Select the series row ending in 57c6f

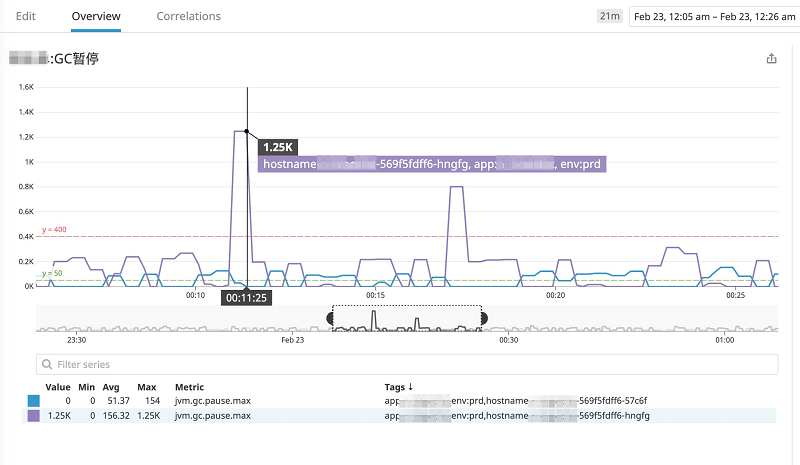click(400, 401)
